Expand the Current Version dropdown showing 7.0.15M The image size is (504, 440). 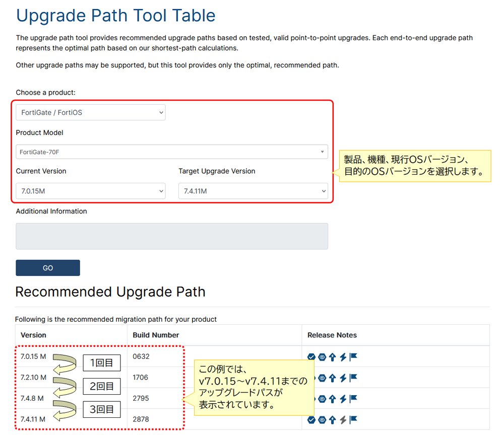click(90, 191)
